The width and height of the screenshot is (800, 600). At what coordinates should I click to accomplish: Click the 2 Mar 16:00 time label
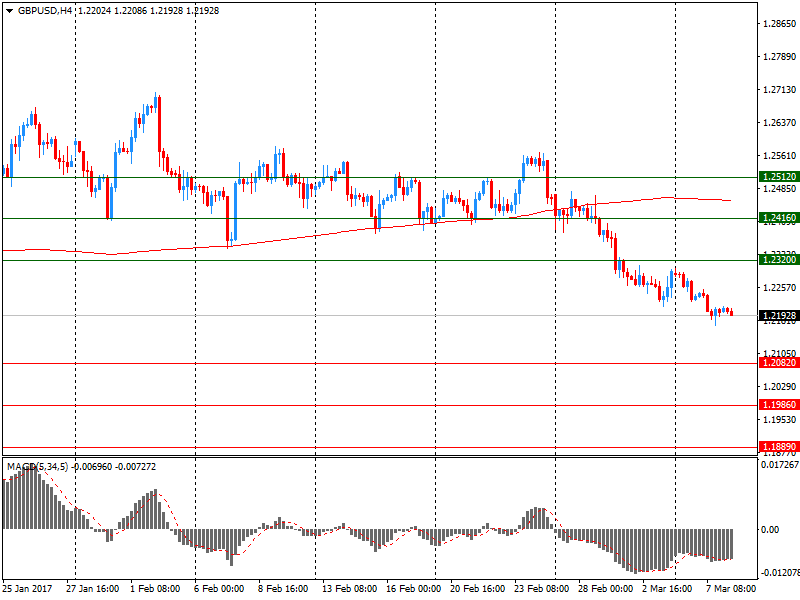667,589
